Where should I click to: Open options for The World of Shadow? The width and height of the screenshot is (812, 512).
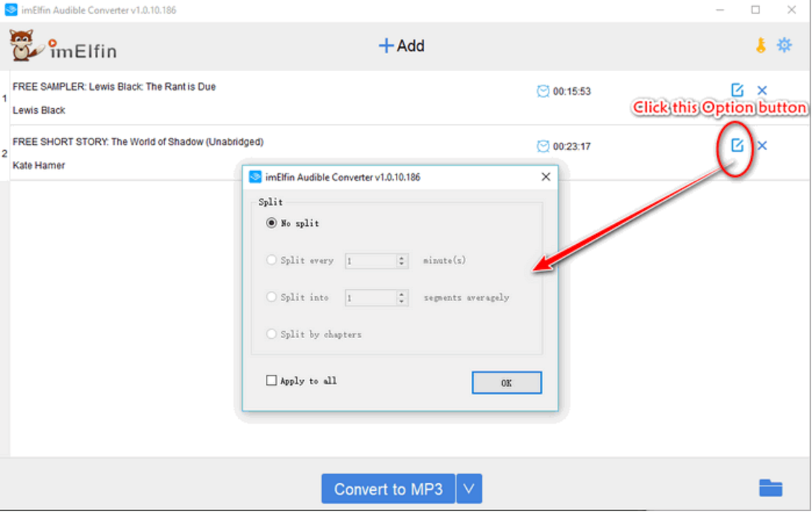click(x=737, y=145)
